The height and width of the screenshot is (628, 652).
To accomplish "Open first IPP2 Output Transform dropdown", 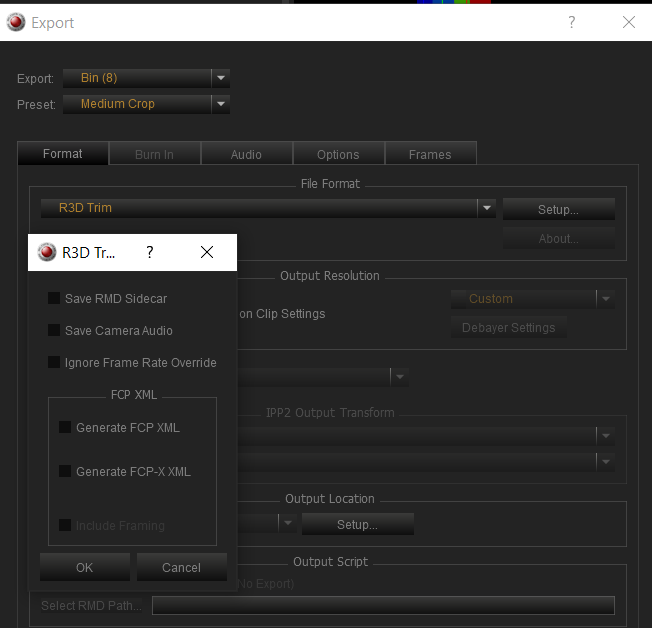I will [x=606, y=436].
